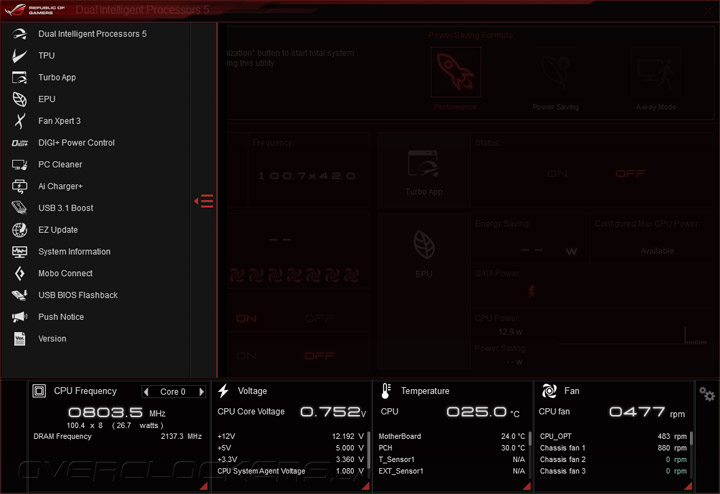The image size is (720, 494).
Task: Select the Turbo App sidebar icon
Action: (19, 77)
